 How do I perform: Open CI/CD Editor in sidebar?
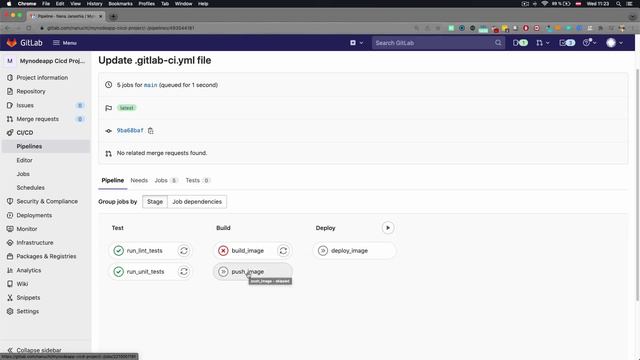click(46, 160)
